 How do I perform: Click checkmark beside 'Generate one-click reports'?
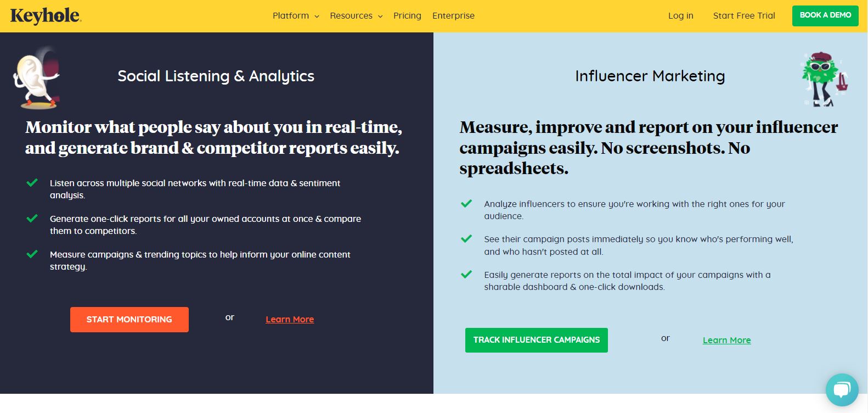(32, 219)
